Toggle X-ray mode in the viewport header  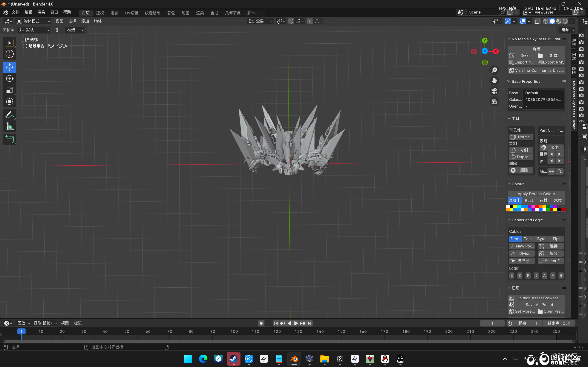click(x=537, y=21)
